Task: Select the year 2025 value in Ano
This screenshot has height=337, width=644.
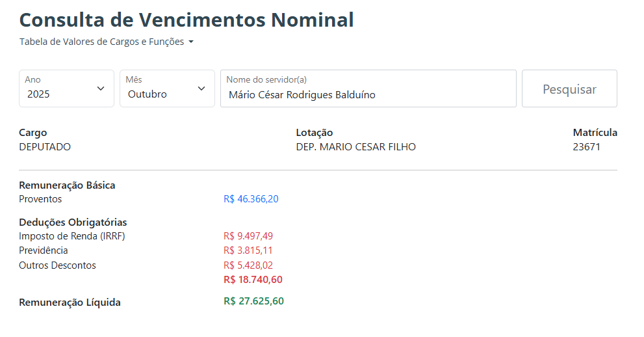Action: click(39, 94)
